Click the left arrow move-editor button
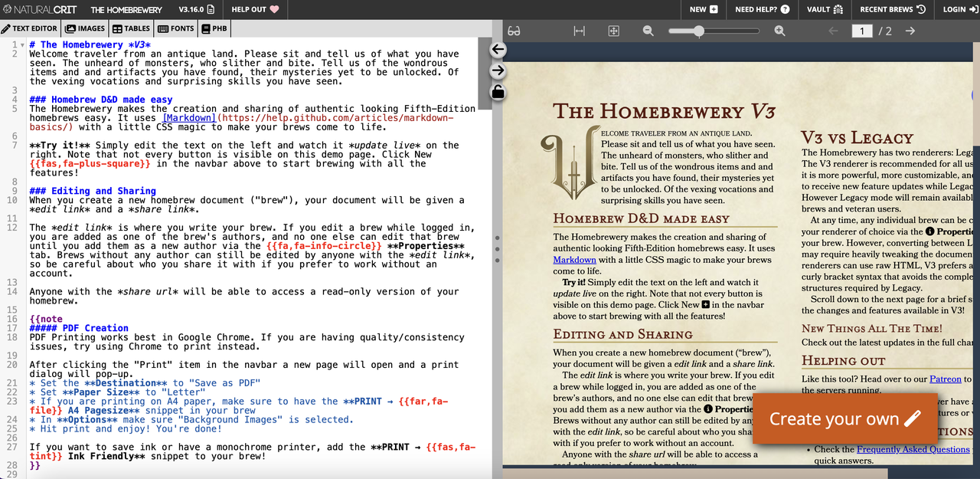980x479 pixels. (x=498, y=49)
